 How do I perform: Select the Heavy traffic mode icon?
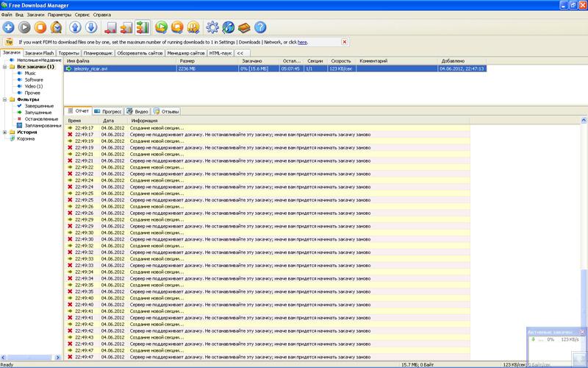tap(143, 27)
